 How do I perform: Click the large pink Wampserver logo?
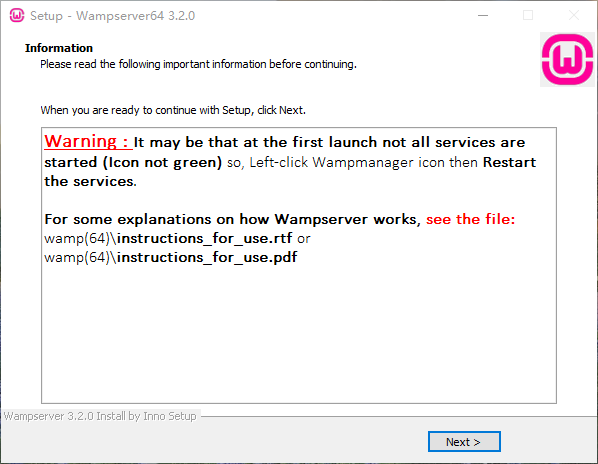click(x=567, y=59)
